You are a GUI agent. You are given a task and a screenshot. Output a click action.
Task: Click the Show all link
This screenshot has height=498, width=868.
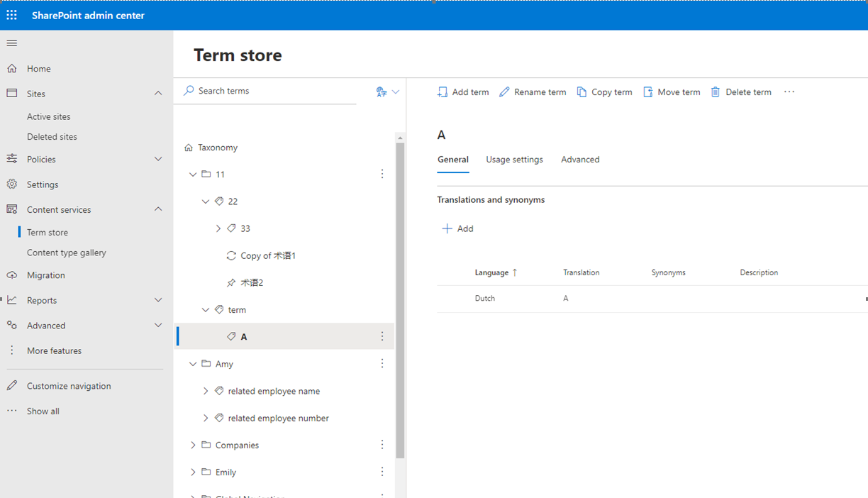[43, 410]
